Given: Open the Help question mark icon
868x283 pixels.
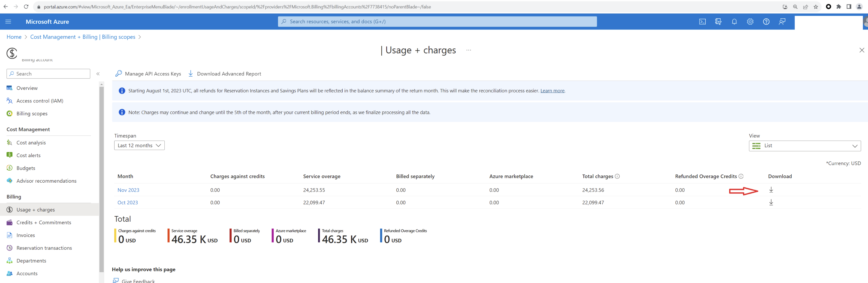Looking at the screenshot, I should click(x=766, y=21).
